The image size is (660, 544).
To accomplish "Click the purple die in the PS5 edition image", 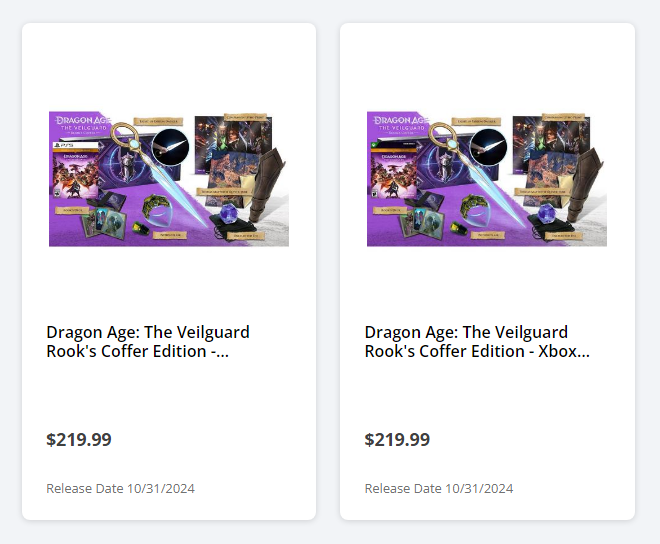I will 229,213.
